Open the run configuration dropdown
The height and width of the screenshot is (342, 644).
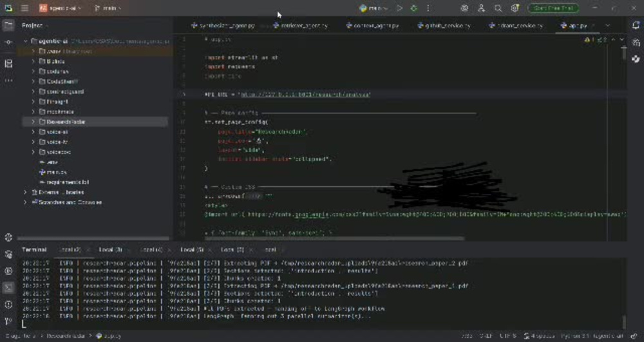pyautogui.click(x=374, y=8)
